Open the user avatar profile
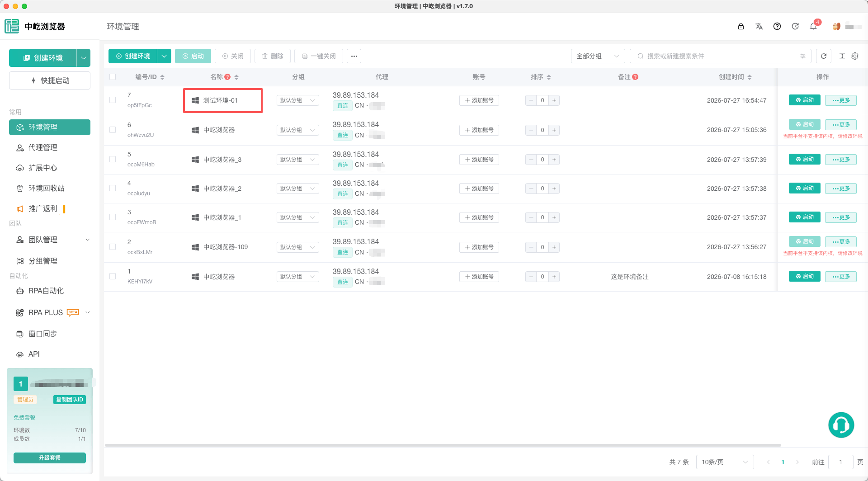 click(836, 26)
